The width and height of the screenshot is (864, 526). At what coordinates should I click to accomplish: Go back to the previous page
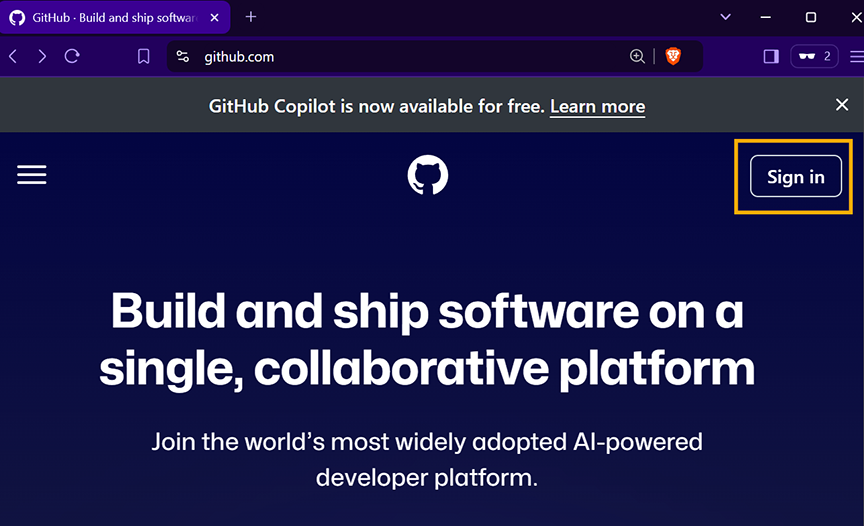point(13,56)
